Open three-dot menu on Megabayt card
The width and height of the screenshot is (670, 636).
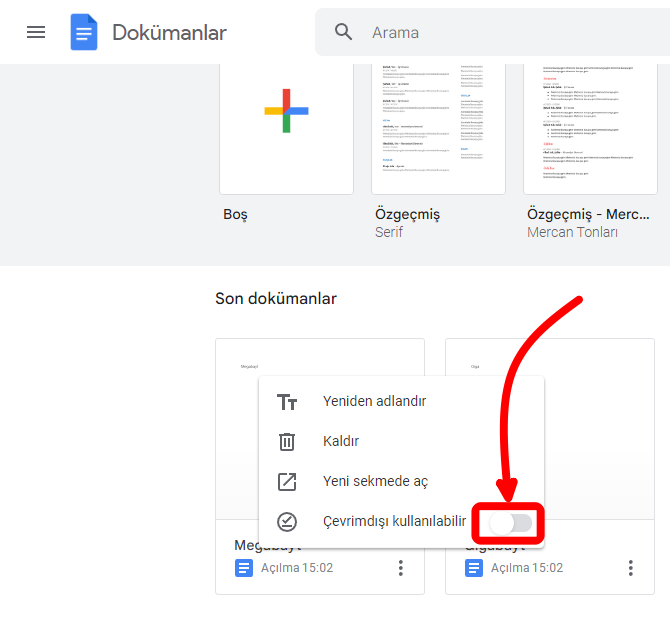(401, 568)
